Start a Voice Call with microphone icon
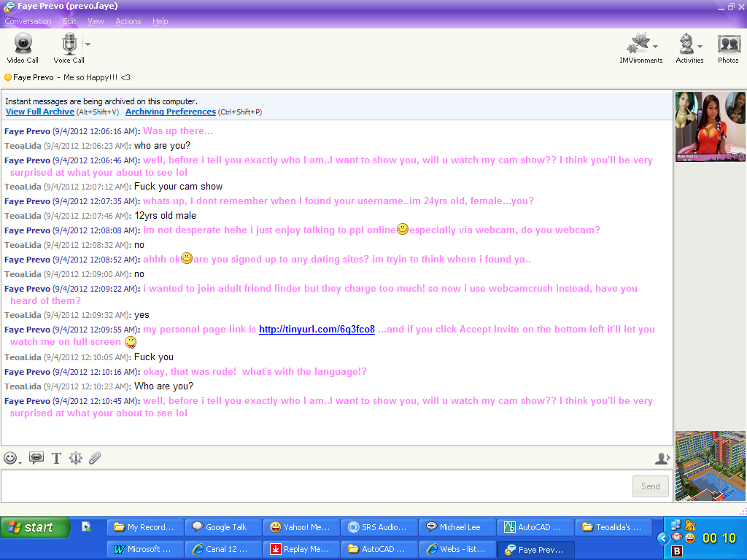747x560 pixels. coord(69,48)
